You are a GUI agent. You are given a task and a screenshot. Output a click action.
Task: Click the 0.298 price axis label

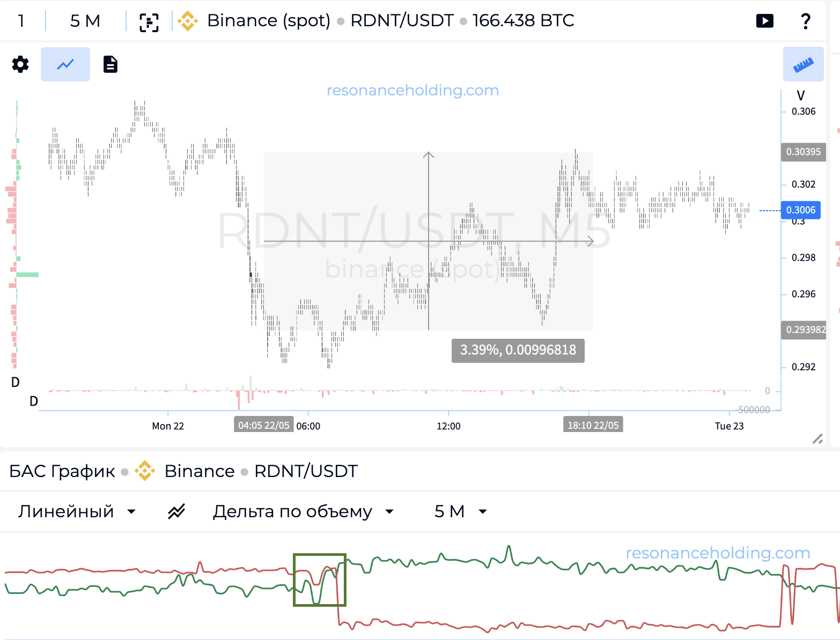point(804,258)
